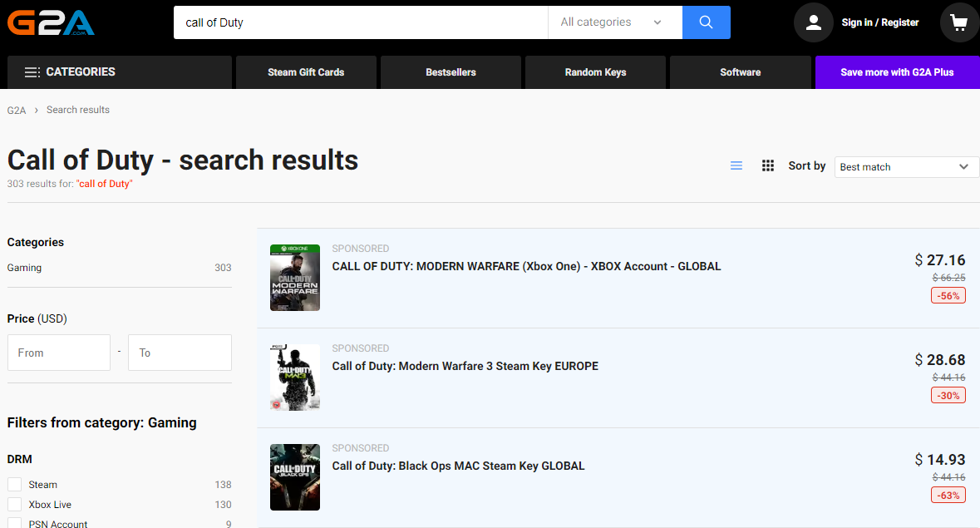Click the blue search magnifier button
The width and height of the screenshot is (980, 528).
[706, 22]
